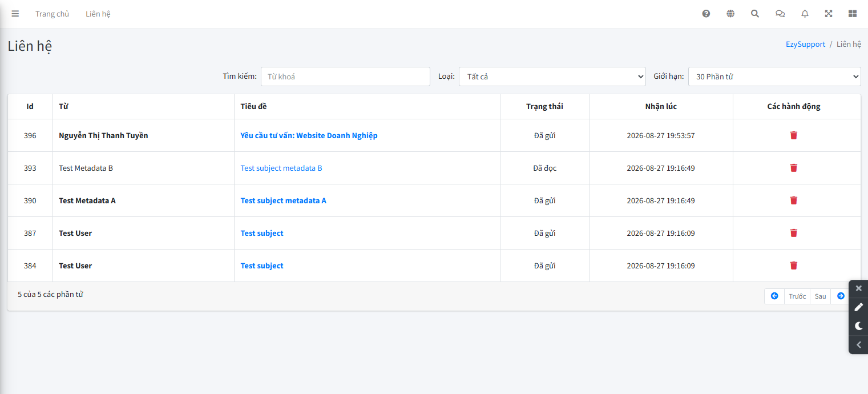The width and height of the screenshot is (868, 394).
Task: Click the pencil edit icon in side panel
Action: pos(859,307)
